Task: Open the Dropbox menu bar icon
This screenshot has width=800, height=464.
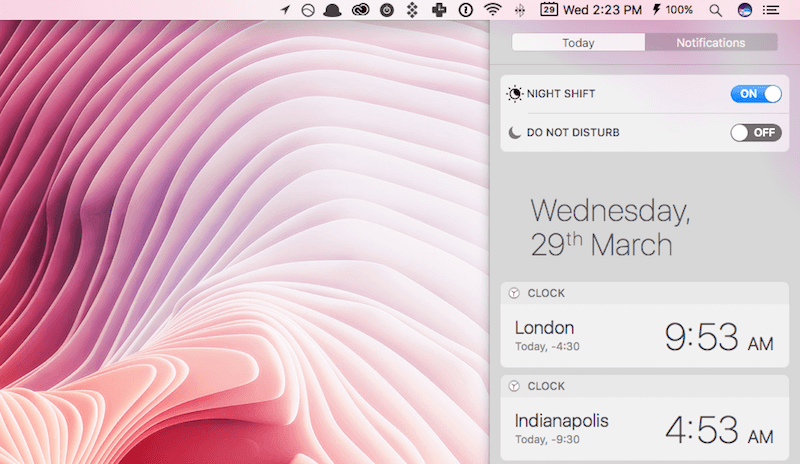Action: click(412, 10)
